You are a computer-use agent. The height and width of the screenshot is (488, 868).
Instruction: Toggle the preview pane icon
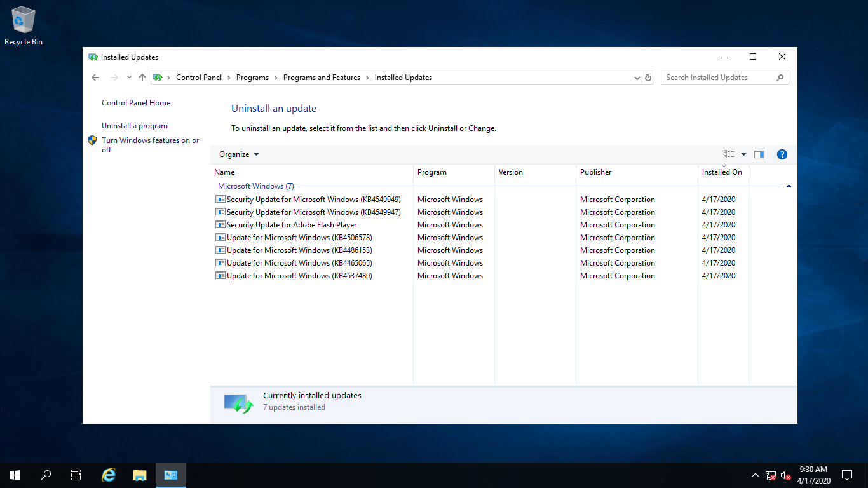[x=759, y=154]
